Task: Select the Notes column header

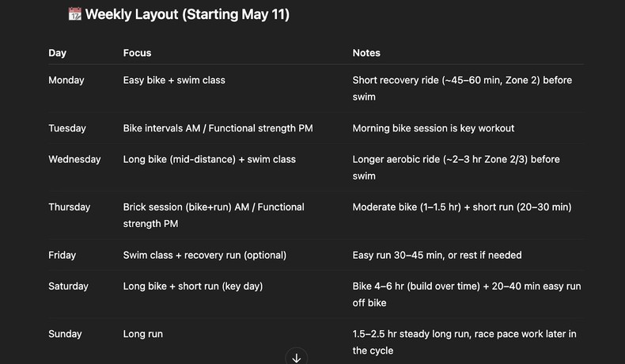Action: click(366, 53)
